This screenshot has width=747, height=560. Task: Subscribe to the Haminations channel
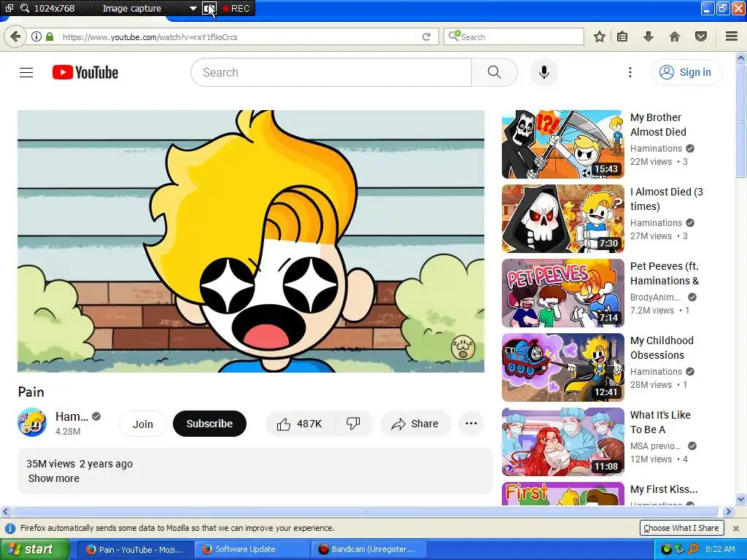click(x=209, y=424)
